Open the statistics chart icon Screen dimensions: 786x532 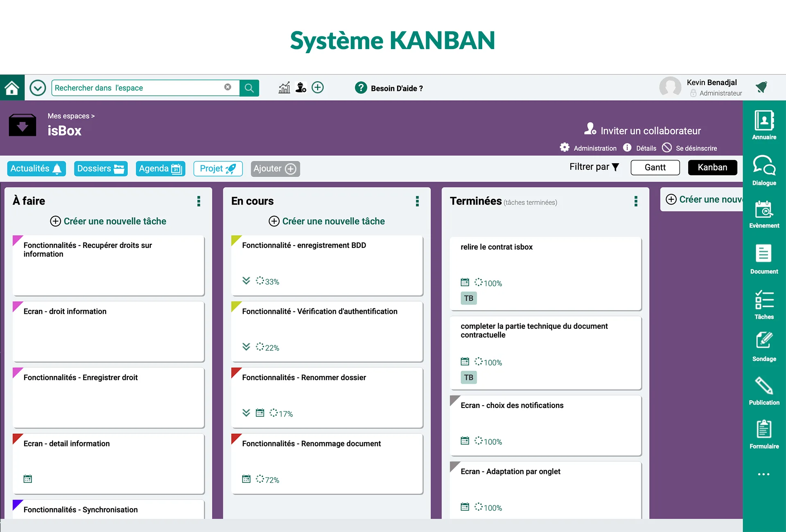pyautogui.click(x=284, y=88)
